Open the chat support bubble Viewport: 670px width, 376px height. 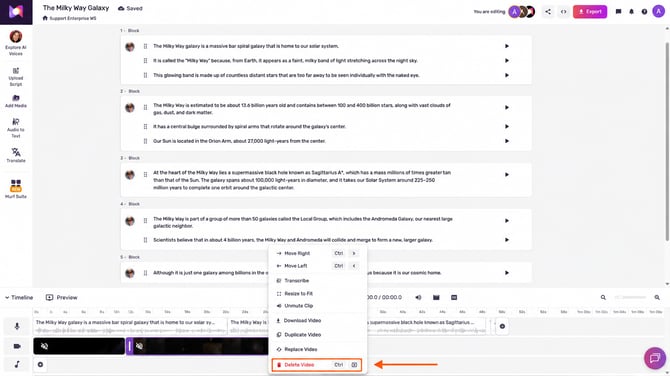(655, 358)
